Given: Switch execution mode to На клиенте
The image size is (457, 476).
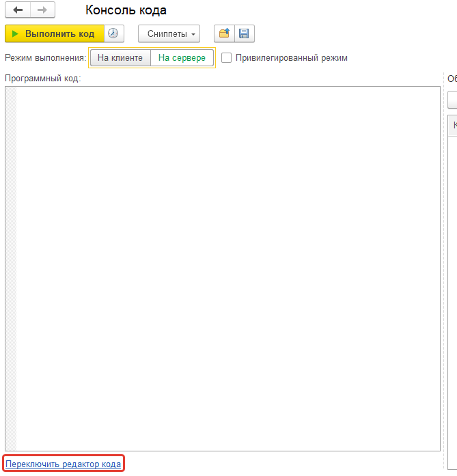Looking at the screenshot, I should point(120,57).
